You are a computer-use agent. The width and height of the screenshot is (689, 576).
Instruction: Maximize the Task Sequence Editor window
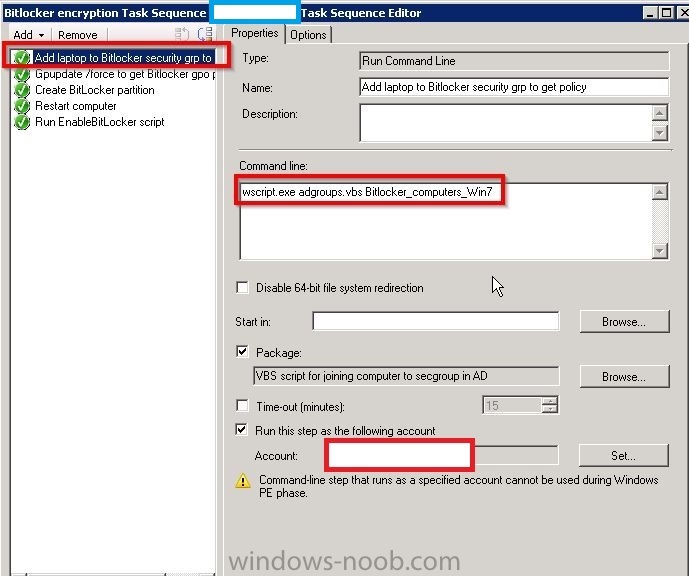tap(666, 13)
